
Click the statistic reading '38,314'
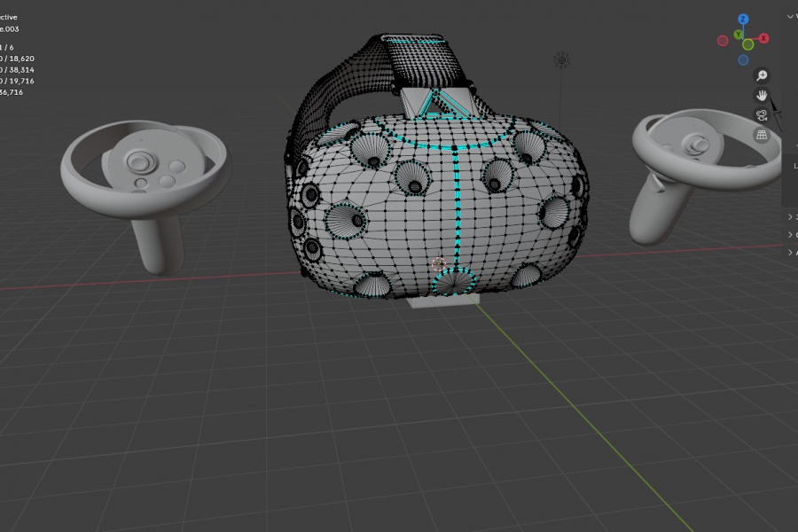pyautogui.click(x=22, y=70)
